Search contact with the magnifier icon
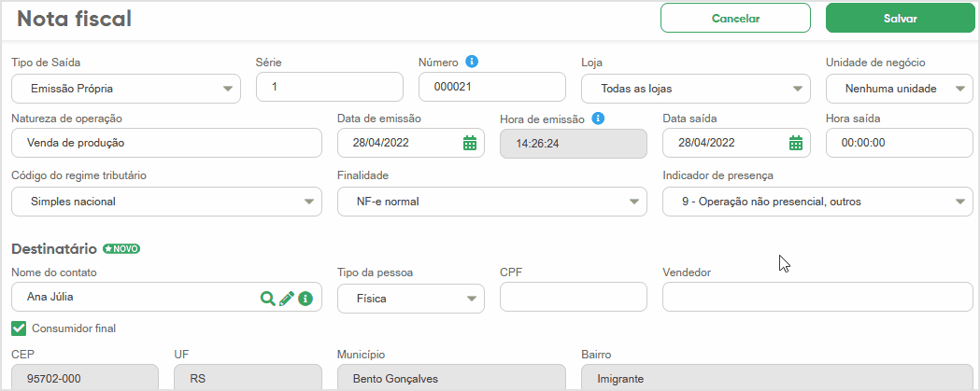Viewport: 980px width, 391px height. point(268,299)
